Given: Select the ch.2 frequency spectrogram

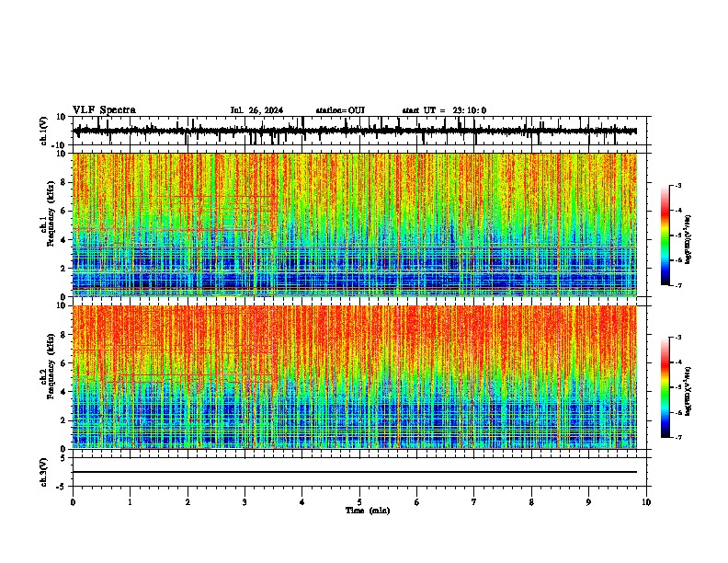Looking at the screenshot, I should click(355, 377).
